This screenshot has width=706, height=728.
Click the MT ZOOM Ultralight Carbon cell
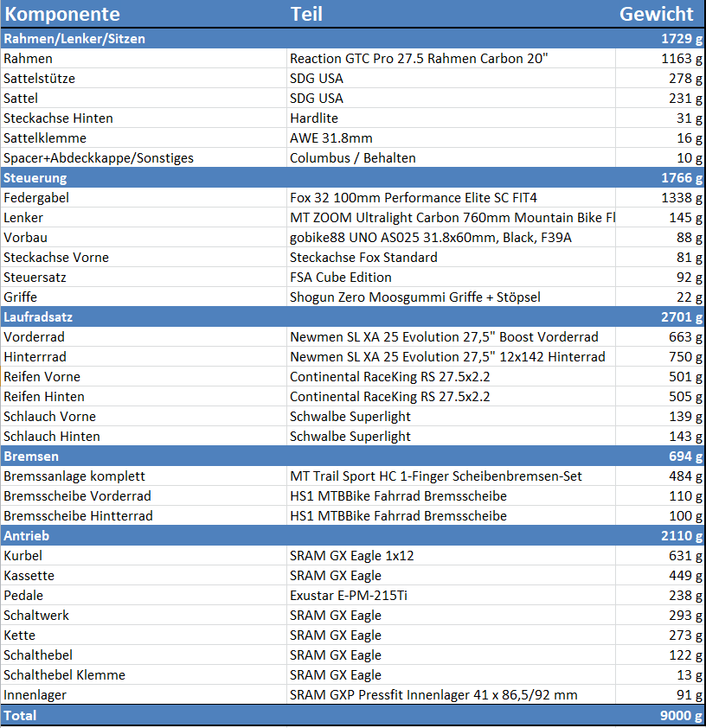click(x=452, y=218)
